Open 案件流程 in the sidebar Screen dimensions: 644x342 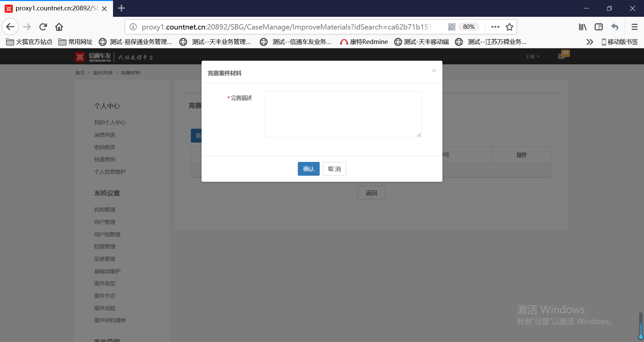tap(105, 308)
